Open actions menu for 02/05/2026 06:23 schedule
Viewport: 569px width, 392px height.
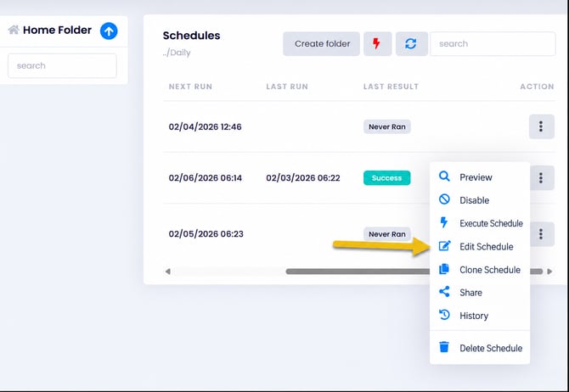(542, 234)
